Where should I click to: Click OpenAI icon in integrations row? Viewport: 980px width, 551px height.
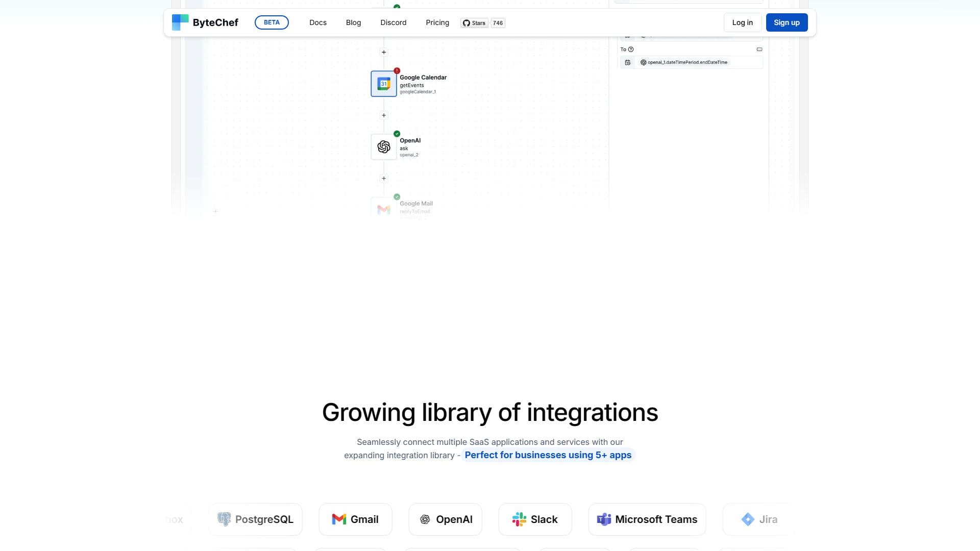pyautogui.click(x=425, y=519)
